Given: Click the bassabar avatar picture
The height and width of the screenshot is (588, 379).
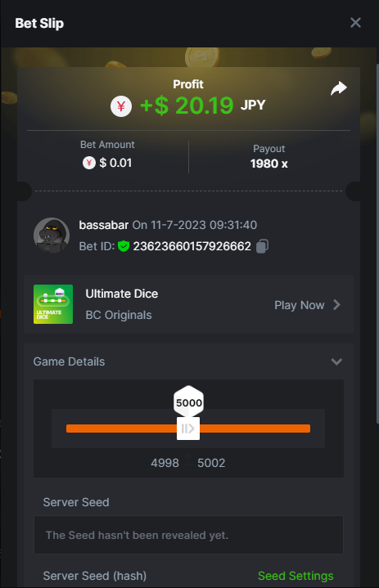Looking at the screenshot, I should [52, 236].
